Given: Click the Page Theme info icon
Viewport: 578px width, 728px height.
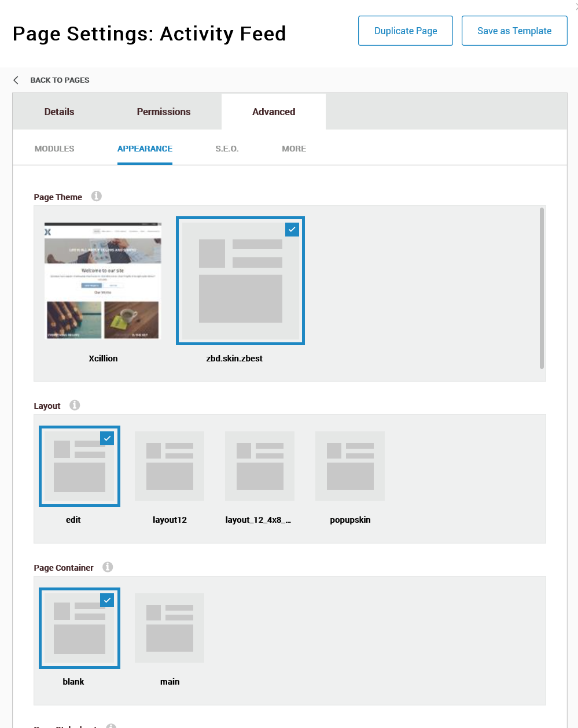Looking at the screenshot, I should [x=97, y=196].
